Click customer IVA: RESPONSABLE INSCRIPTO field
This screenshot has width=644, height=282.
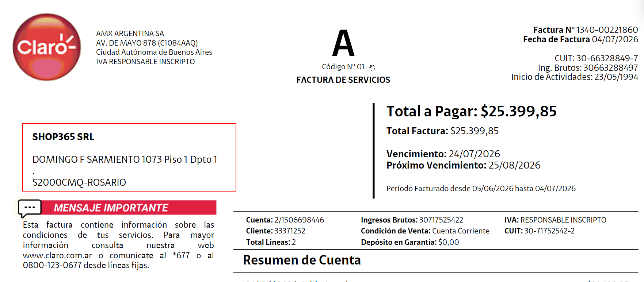pyautogui.click(x=555, y=220)
